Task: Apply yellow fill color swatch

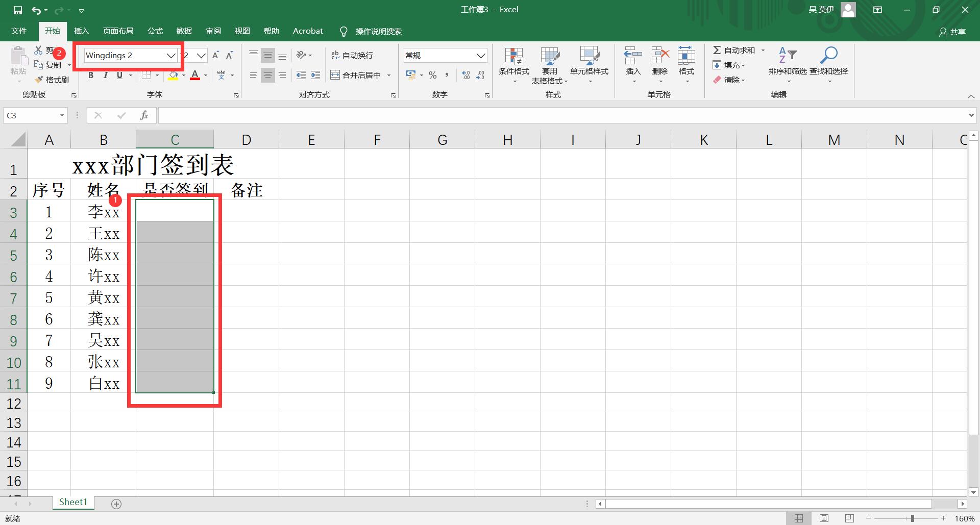Action: pos(173,76)
